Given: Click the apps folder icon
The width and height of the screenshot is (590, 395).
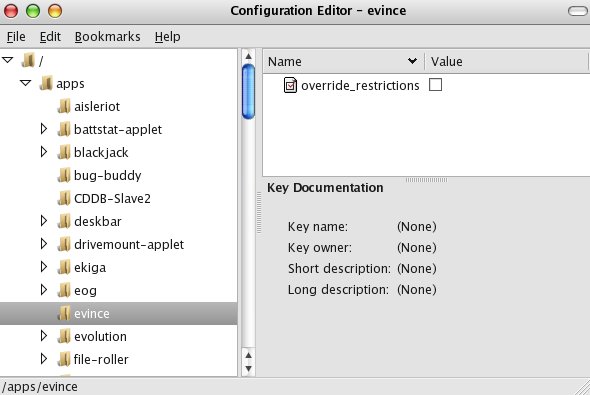Looking at the screenshot, I should (x=46, y=83).
